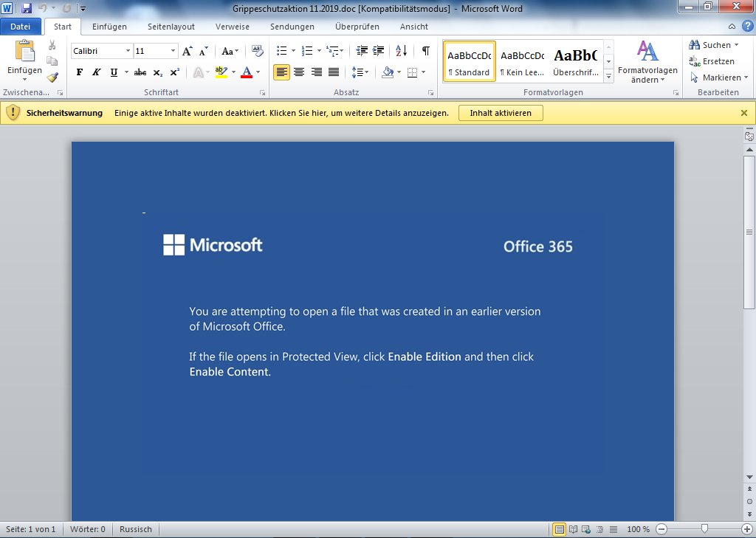The image size is (756, 538).
Task: Increase font size with grow font icon
Action: coord(188,51)
